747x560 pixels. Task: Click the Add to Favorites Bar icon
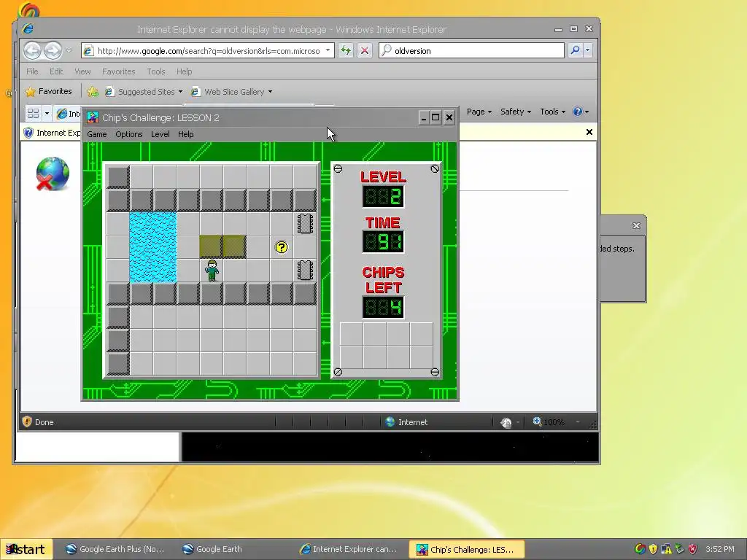[x=93, y=92]
